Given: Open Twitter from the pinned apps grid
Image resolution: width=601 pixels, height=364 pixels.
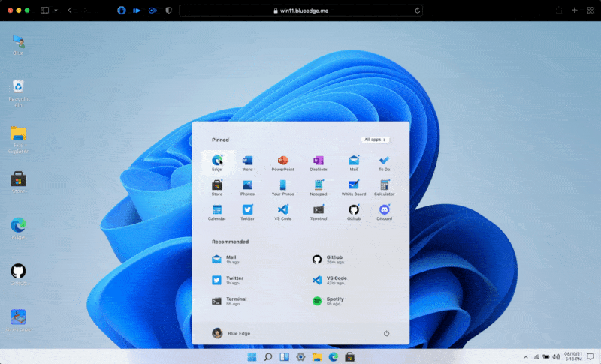Looking at the screenshot, I should (x=247, y=212).
